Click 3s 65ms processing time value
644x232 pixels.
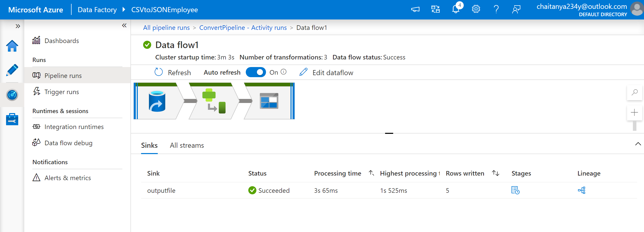pyautogui.click(x=326, y=191)
